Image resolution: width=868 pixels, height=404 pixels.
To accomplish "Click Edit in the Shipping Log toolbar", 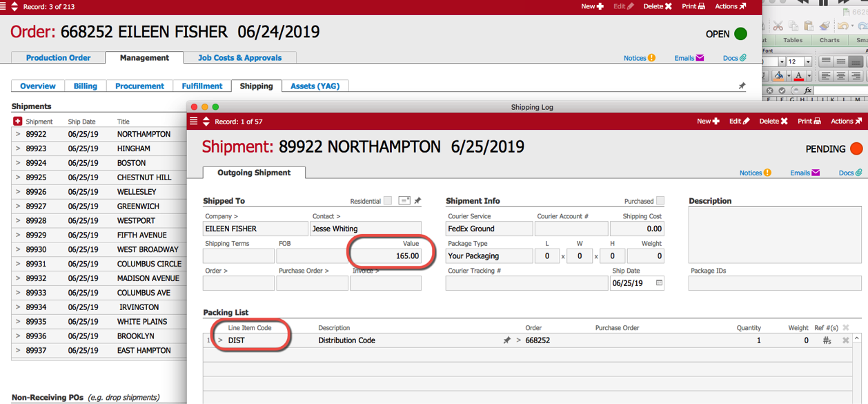I will point(740,121).
